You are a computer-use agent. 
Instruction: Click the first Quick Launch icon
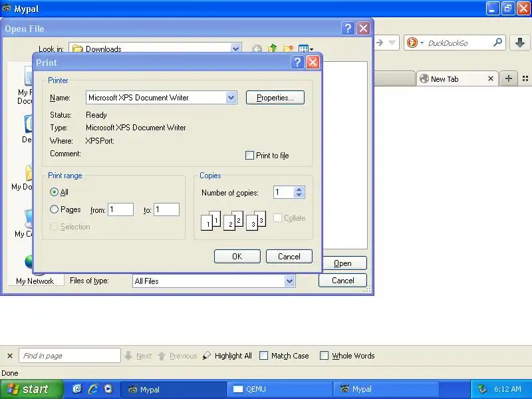pyautogui.click(x=77, y=389)
